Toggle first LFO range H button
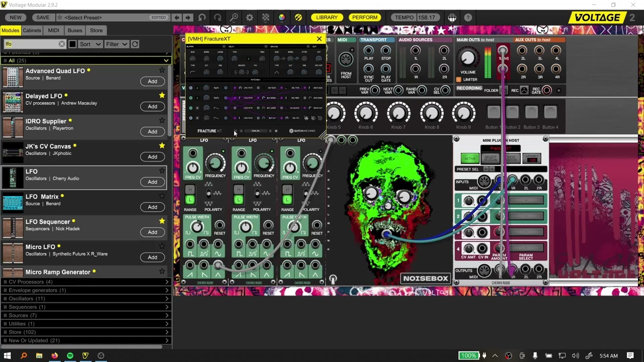Viewport: 644px width, 362px height. click(190, 190)
